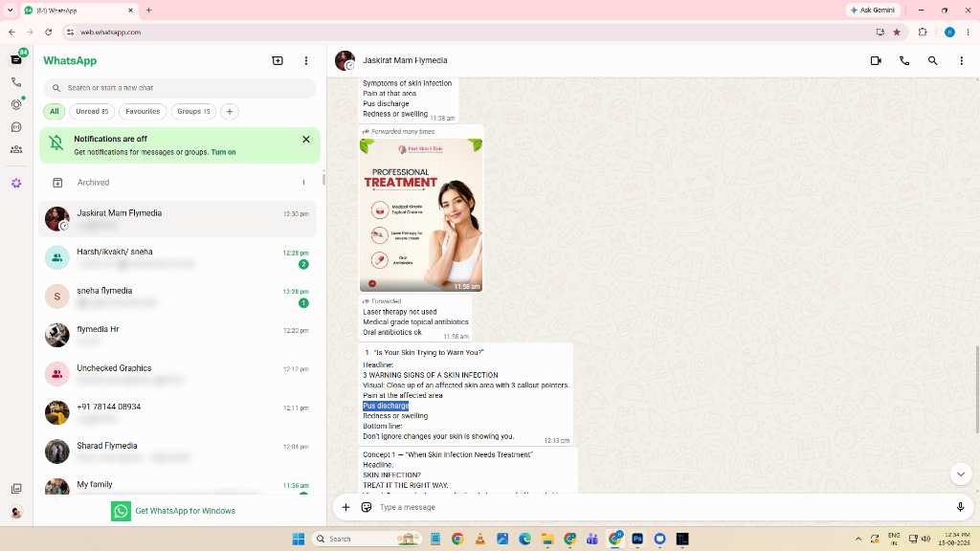Open the Communities icon in the sidebar
Viewport: 980px width, 551px height.
click(x=16, y=149)
